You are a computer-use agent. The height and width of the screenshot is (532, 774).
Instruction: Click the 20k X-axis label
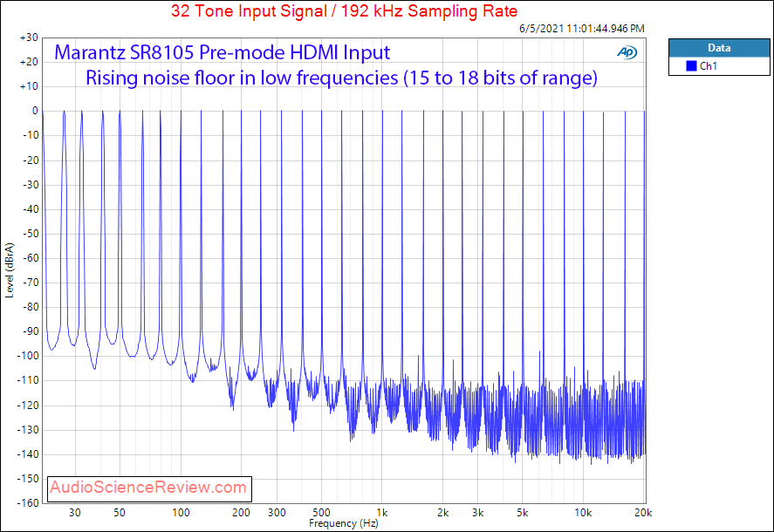pos(643,513)
